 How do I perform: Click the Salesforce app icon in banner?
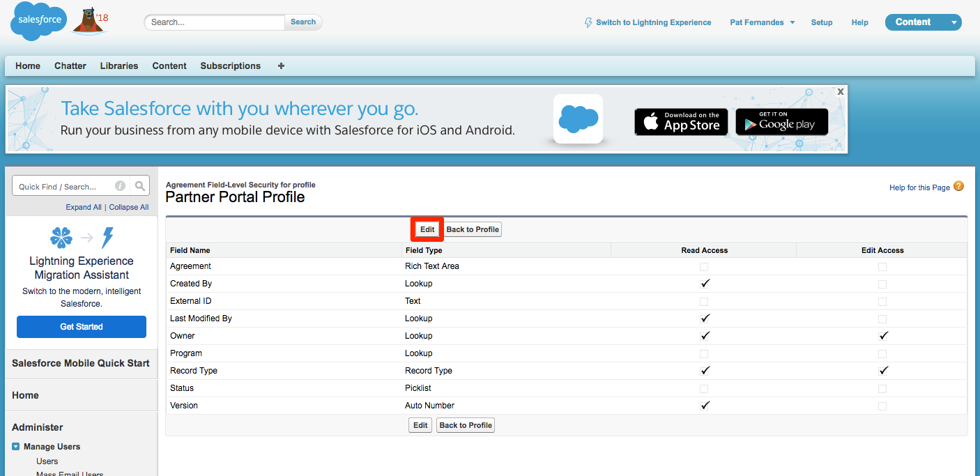579,119
